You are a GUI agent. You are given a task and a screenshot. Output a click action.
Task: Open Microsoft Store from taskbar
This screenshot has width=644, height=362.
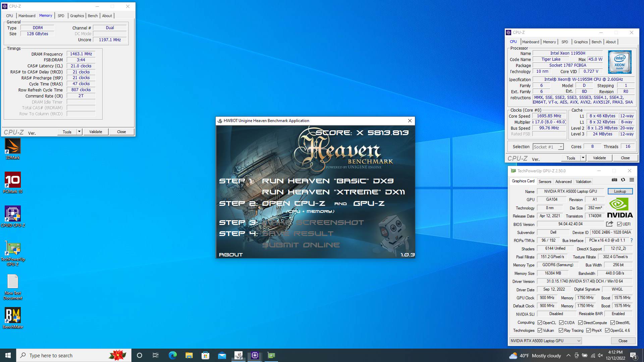205,355
